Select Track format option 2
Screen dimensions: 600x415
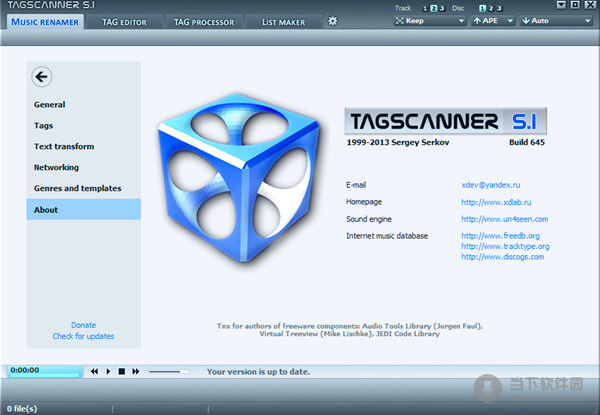pyautogui.click(x=434, y=8)
